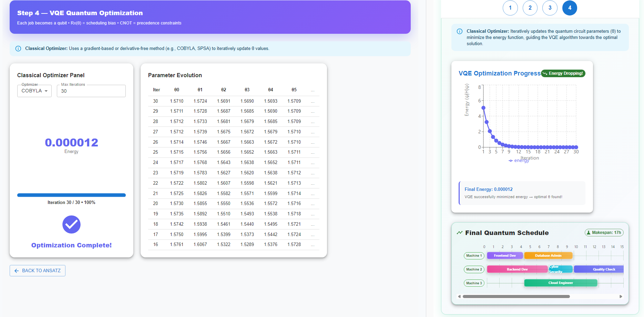The height and width of the screenshot is (317, 644).
Task: Open the COBYLA optimizer dropdown
Action: [x=34, y=91]
